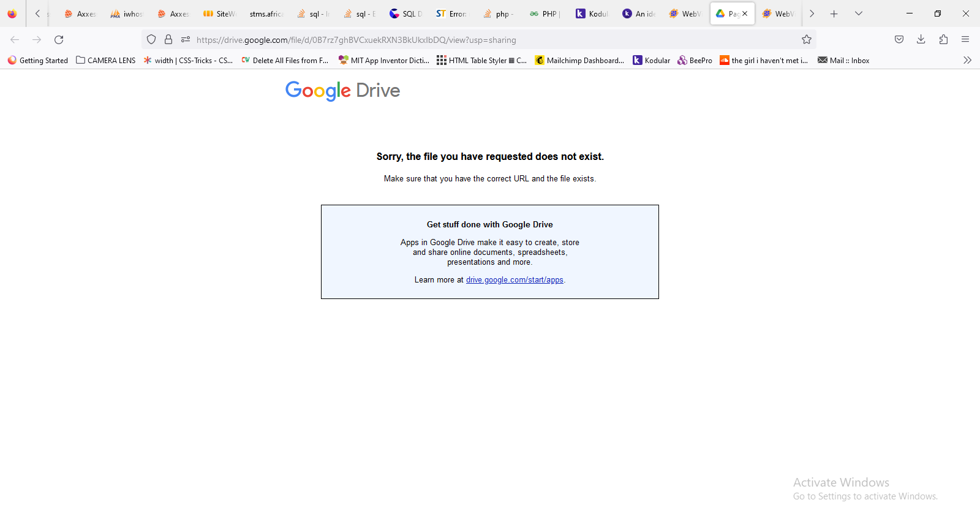Reload the current page
Image resolution: width=980 pixels, height=527 pixels.
(59, 40)
